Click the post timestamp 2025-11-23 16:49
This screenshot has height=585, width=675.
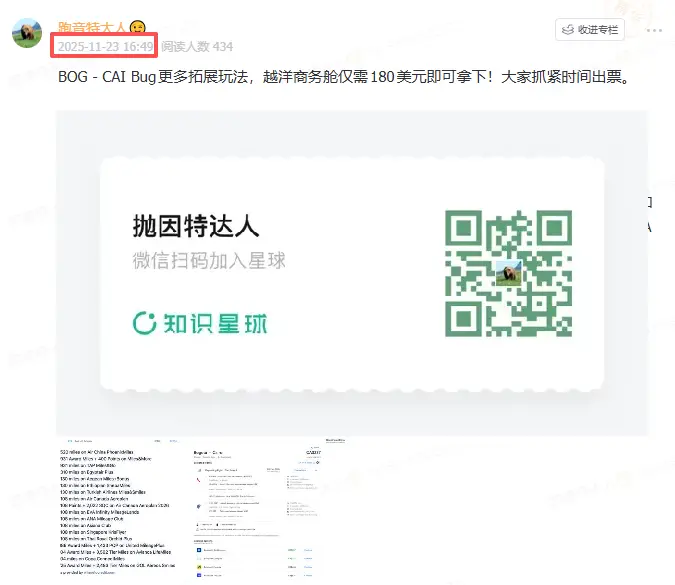pos(105,46)
